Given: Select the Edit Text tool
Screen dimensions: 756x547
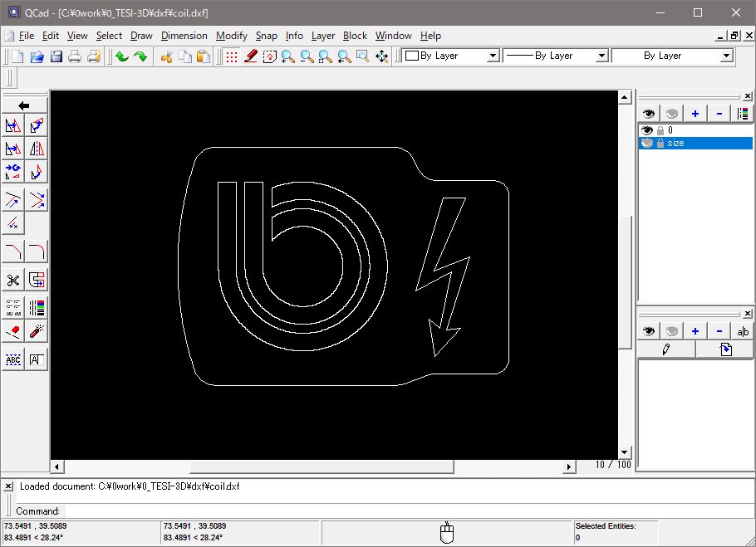Looking at the screenshot, I should 37,359.
